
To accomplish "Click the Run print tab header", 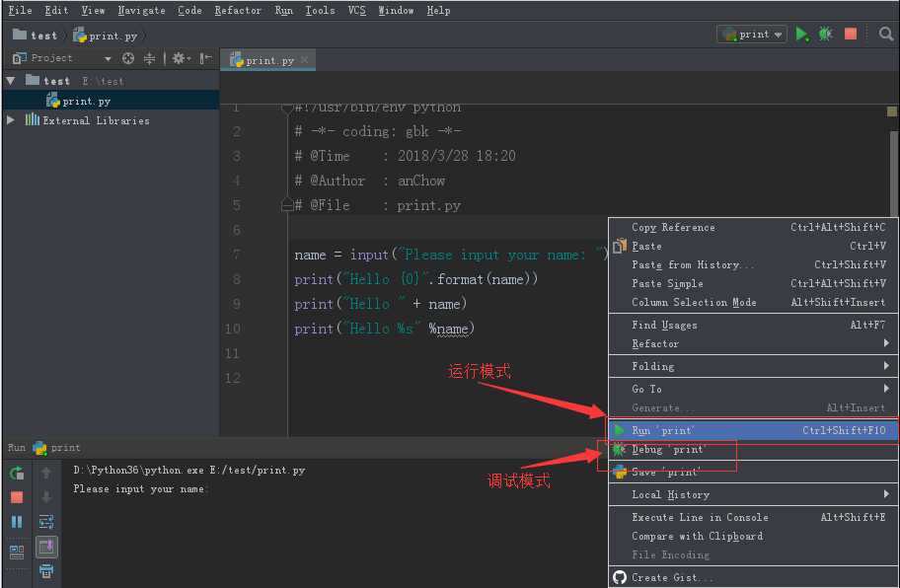I will click(44, 448).
